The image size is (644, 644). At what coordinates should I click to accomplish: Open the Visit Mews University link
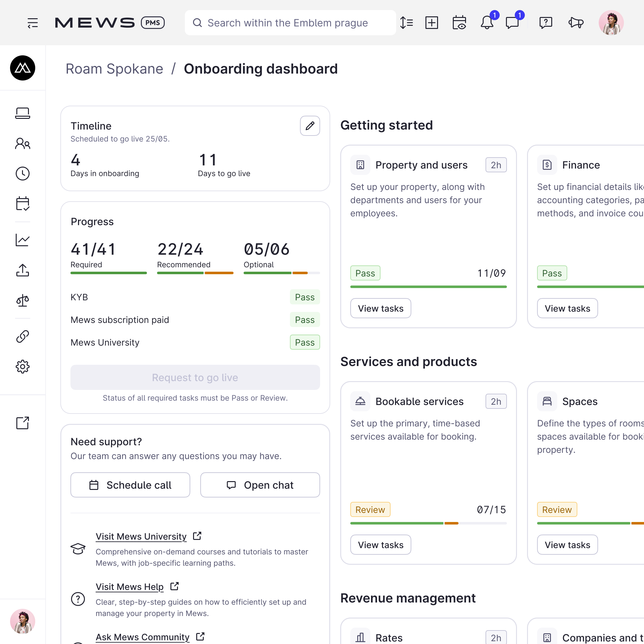point(141,536)
